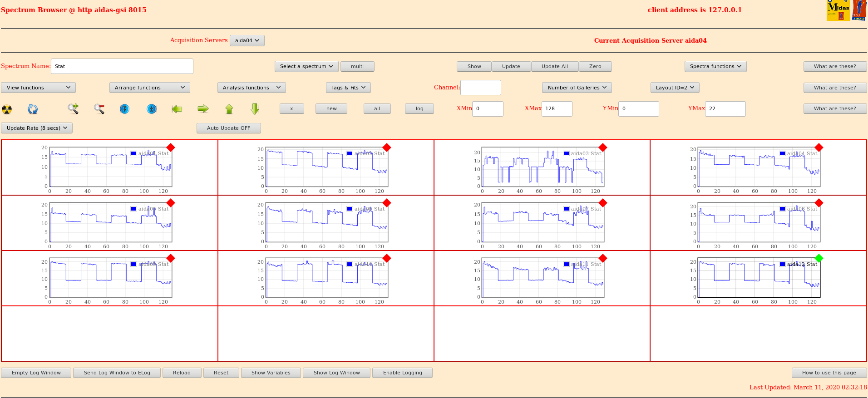Viewport: 868px width, 398px height.
Task: Toggle the Auto Update OFF button
Action: coord(228,128)
